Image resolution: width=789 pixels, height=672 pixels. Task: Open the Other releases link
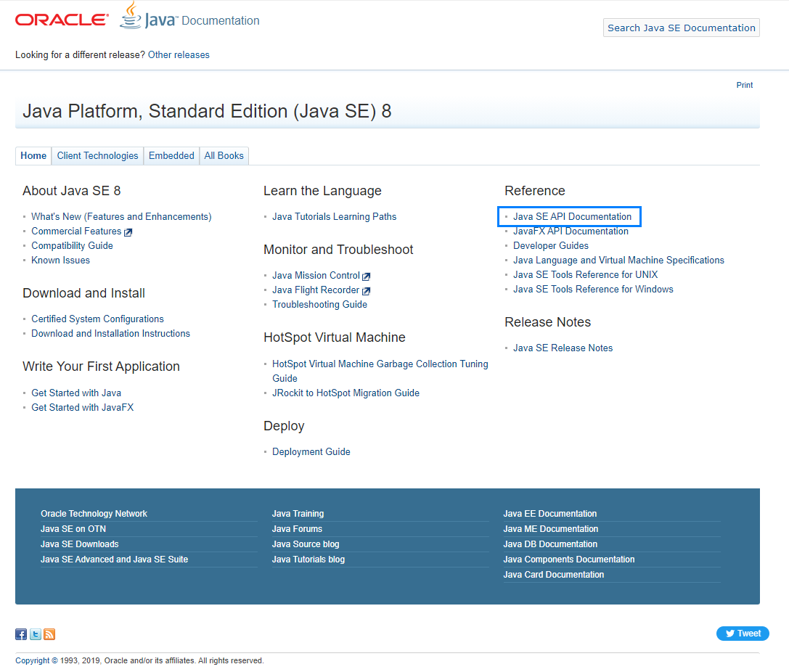pos(179,55)
